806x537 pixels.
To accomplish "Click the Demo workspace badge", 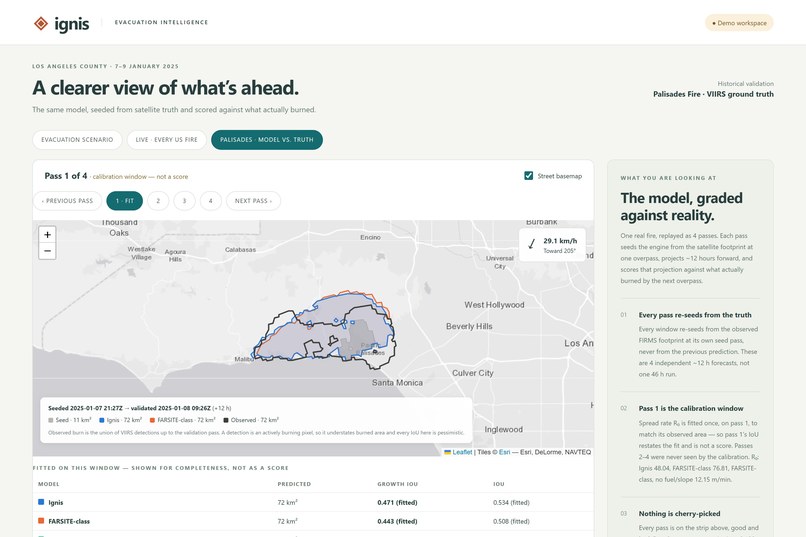I will tap(739, 23).
